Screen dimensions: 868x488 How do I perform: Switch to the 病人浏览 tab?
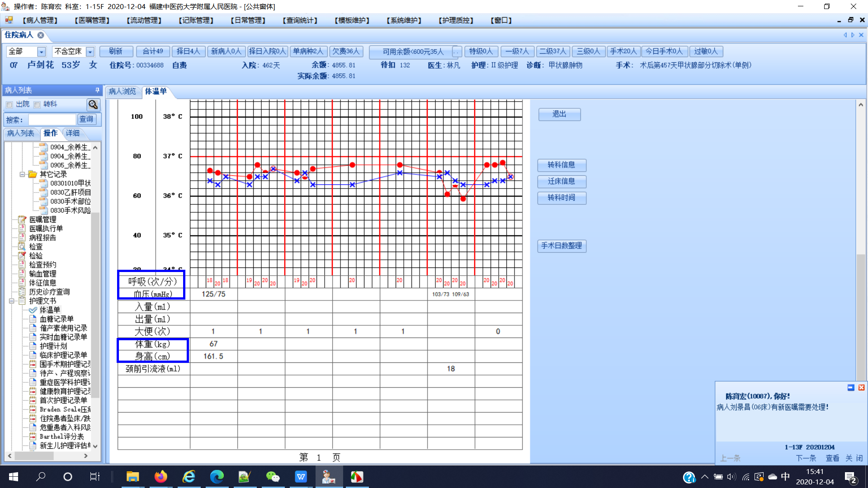(122, 91)
